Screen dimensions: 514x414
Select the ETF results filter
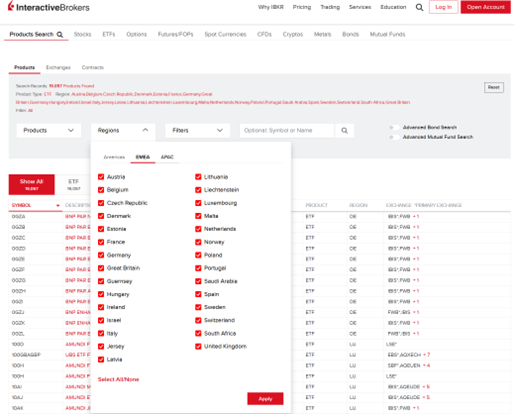pos(73,184)
